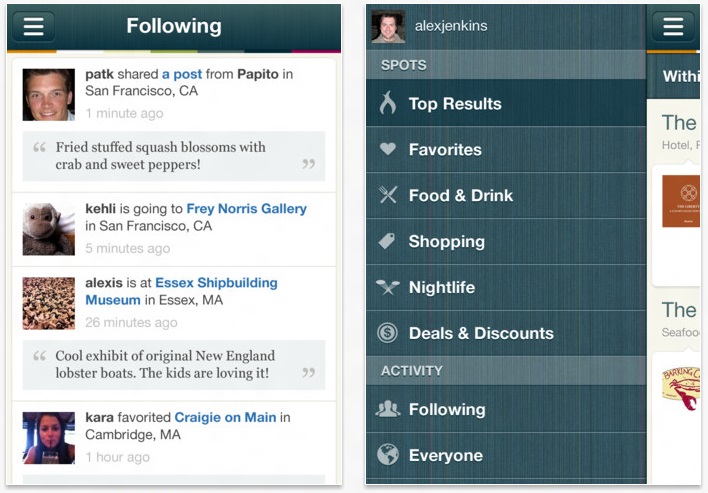Close sidebar using right hamburger button
This screenshot has height=493, width=708.
(x=672, y=26)
